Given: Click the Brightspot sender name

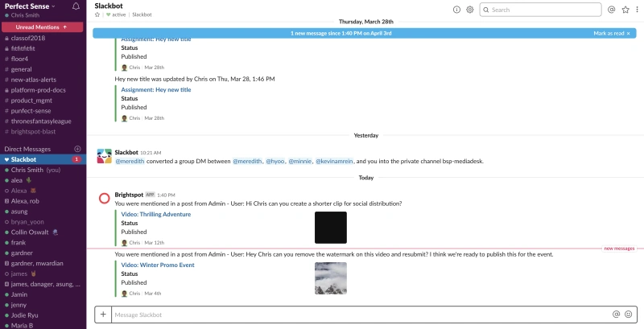Looking at the screenshot, I should pos(129,195).
